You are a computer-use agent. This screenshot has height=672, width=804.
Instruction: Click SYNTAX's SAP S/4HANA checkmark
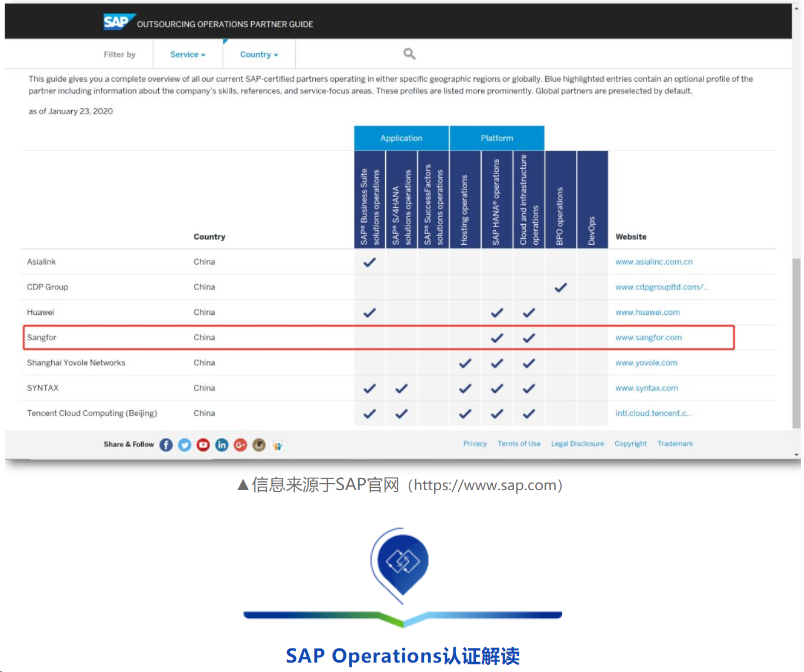(401, 389)
